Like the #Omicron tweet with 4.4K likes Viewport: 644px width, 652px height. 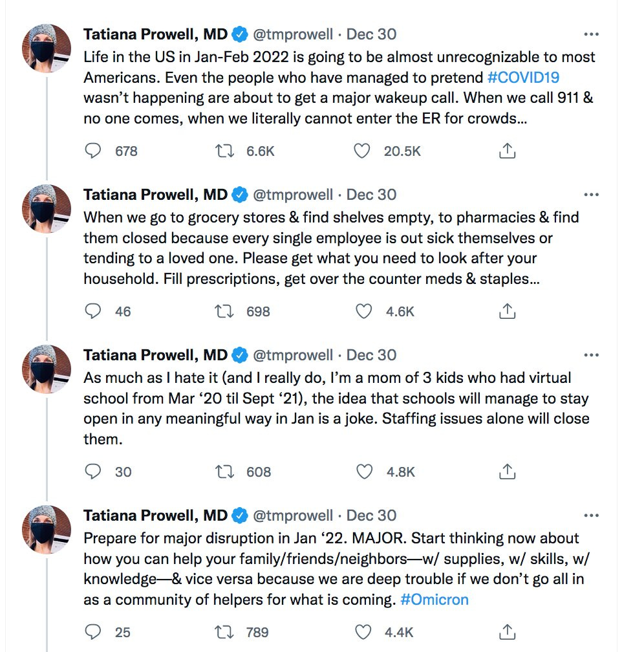click(364, 632)
